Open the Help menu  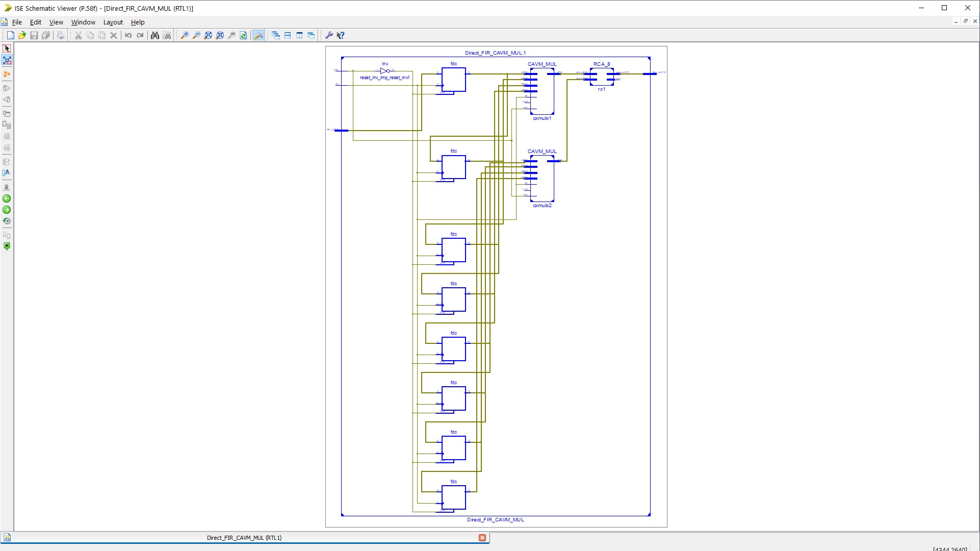coord(138,22)
